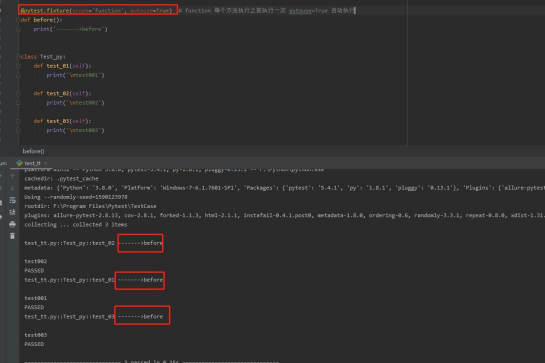This screenshot has width=545, height=363.
Task: Click 'def test_03(self):' in the editor
Action: point(63,121)
